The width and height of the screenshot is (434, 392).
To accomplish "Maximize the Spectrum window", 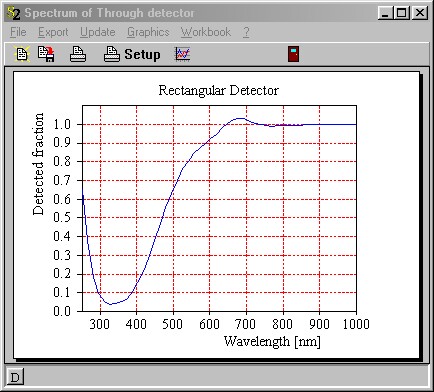I will coord(402,13).
